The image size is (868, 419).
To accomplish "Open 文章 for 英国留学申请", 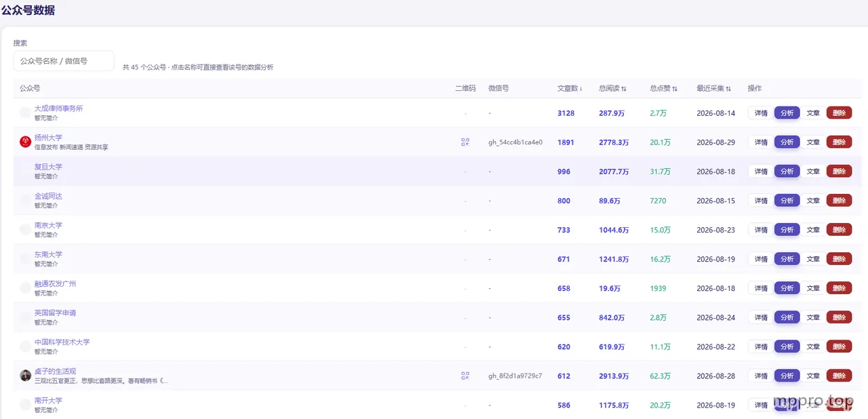I will tap(813, 317).
